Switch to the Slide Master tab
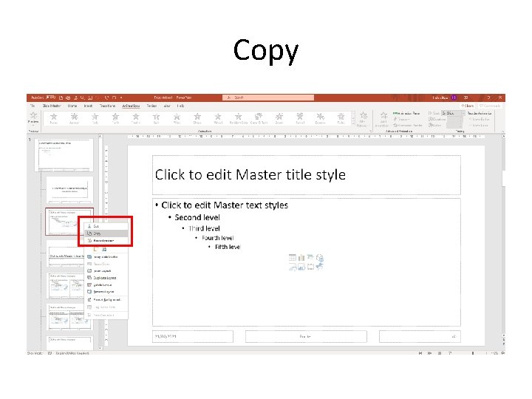Screen dimensions: 532x399 click(x=52, y=106)
